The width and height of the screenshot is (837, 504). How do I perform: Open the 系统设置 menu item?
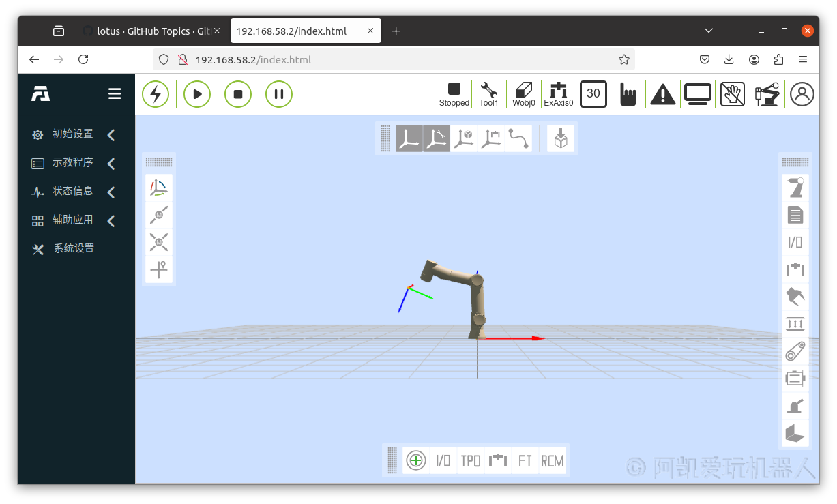[x=74, y=249]
